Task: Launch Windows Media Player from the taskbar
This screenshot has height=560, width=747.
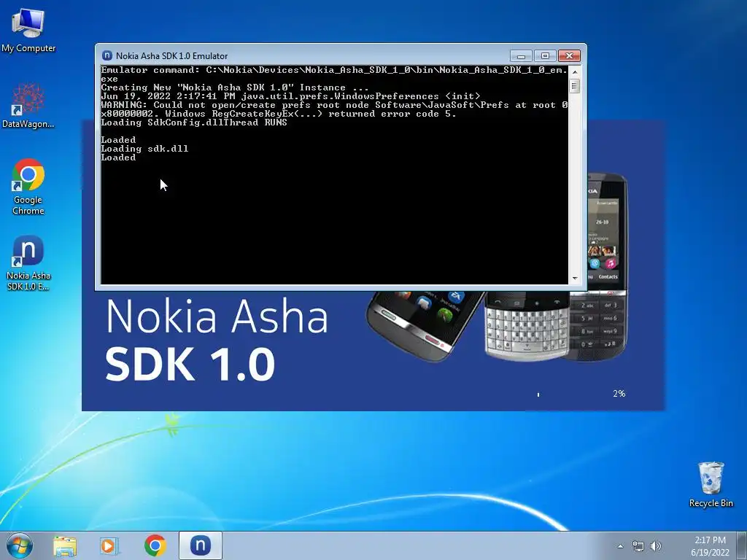Action: [x=109, y=545]
